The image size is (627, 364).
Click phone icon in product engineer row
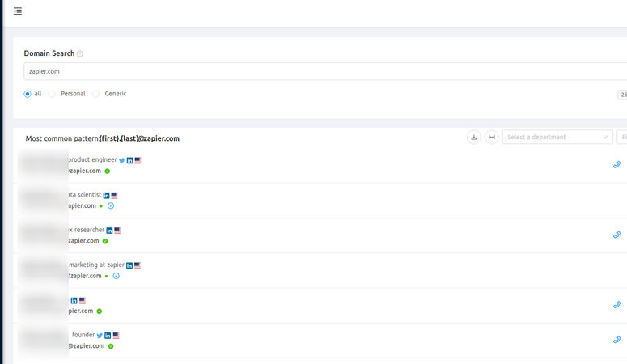617,164
